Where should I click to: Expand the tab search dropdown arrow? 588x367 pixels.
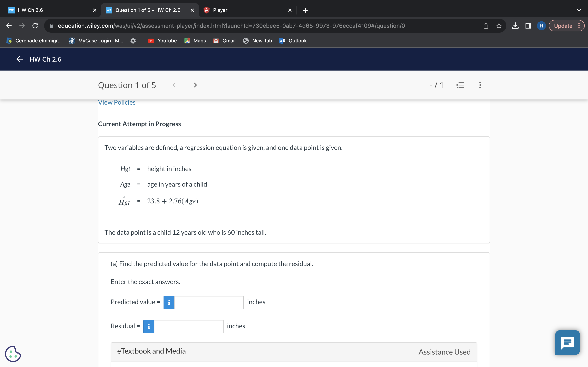coord(579,10)
